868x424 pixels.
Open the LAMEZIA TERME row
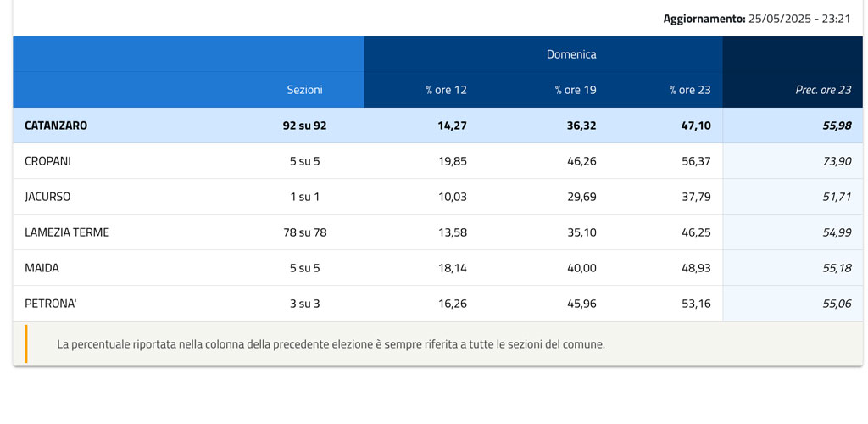(67, 232)
